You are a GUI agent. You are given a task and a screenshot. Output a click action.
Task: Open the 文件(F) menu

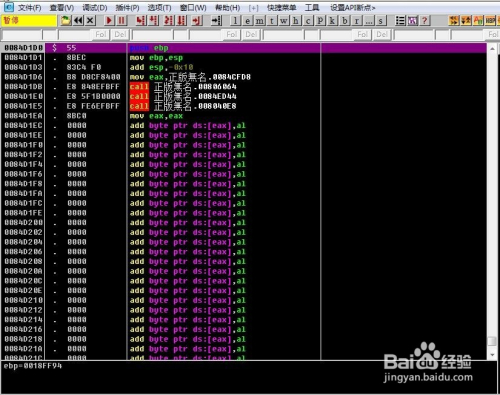pyautogui.click(x=29, y=7)
